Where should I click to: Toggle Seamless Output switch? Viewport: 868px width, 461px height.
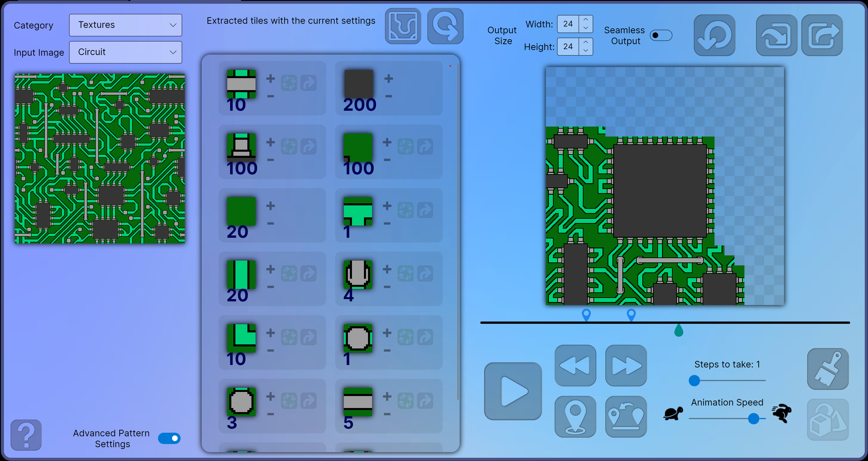pyautogui.click(x=661, y=35)
